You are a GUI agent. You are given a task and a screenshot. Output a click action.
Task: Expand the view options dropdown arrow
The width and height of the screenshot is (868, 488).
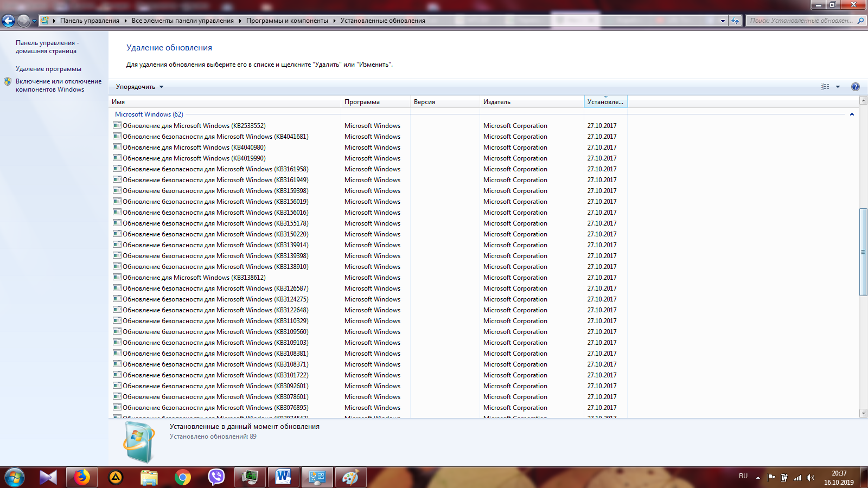(x=838, y=87)
